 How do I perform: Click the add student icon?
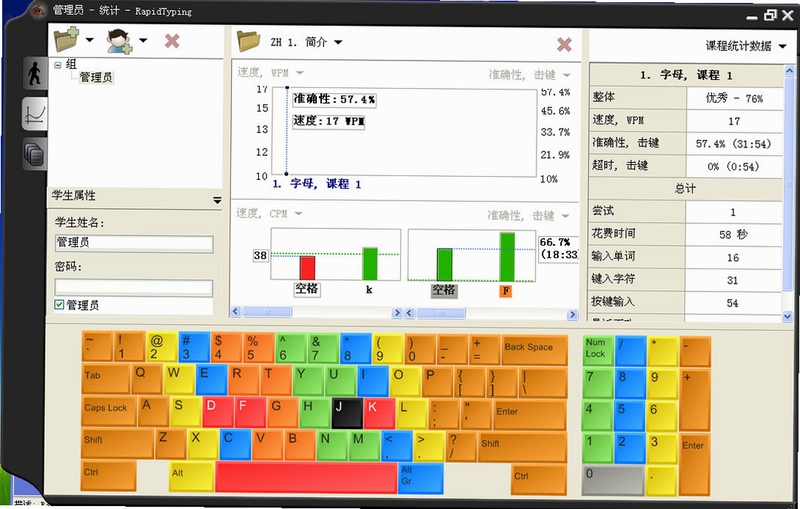click(x=119, y=41)
